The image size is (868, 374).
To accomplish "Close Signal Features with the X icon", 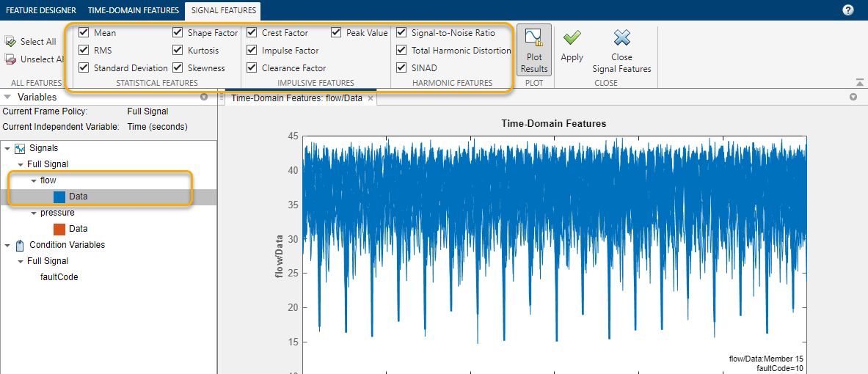I will (621, 38).
